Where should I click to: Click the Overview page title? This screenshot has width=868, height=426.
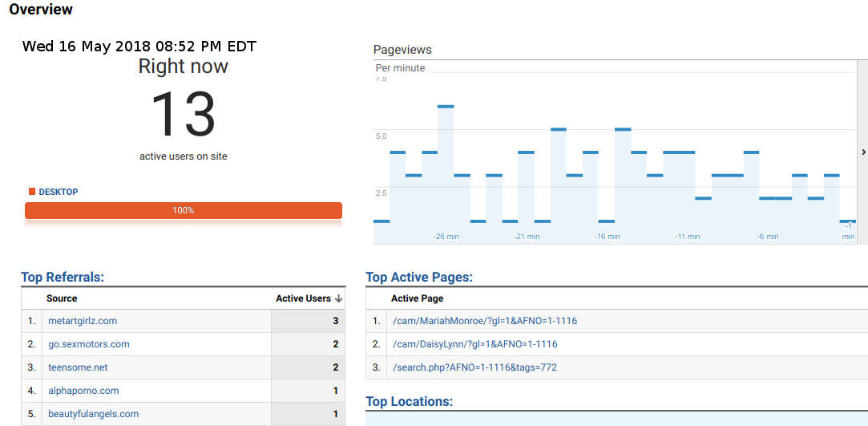pyautogui.click(x=41, y=10)
